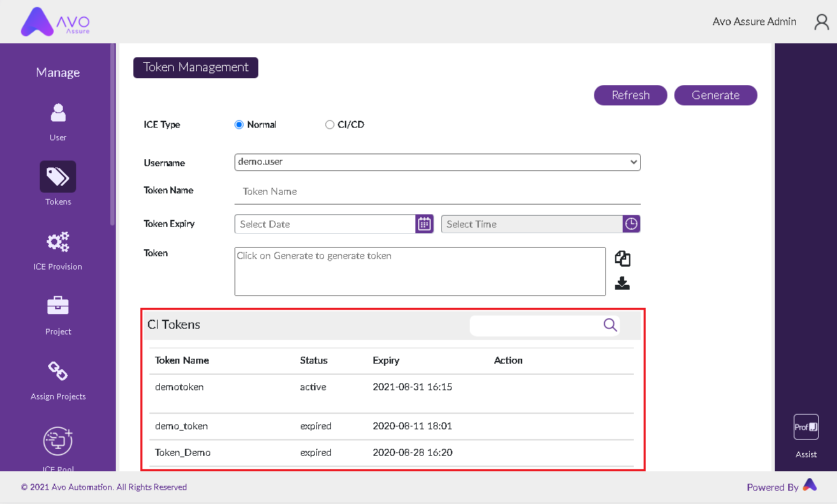Click the expired status of Token_Demo
Image resolution: width=837 pixels, height=504 pixels.
(316, 453)
